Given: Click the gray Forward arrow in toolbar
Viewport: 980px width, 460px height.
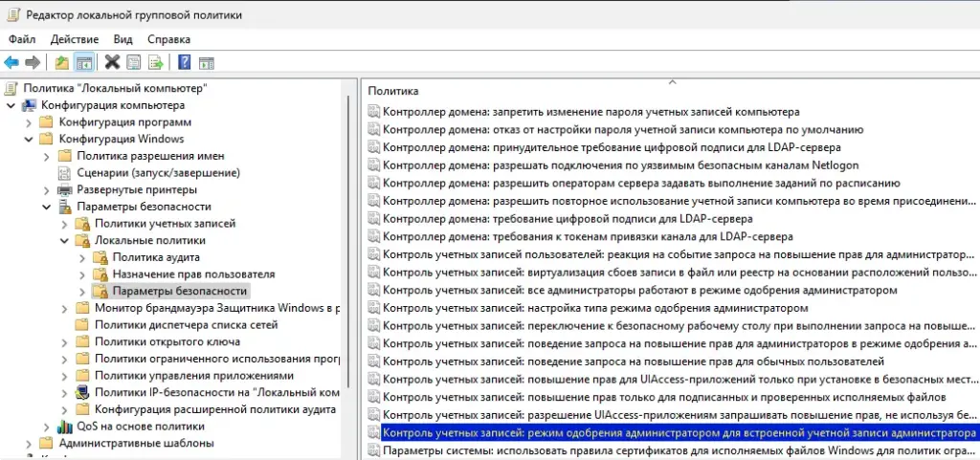Looking at the screenshot, I should (33, 63).
